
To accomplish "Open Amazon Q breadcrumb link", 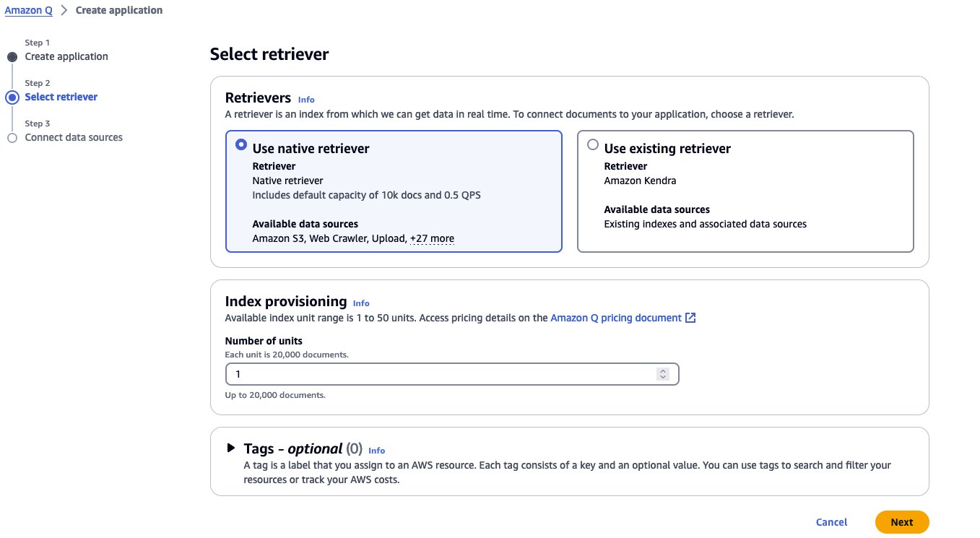I will pyautogui.click(x=29, y=10).
